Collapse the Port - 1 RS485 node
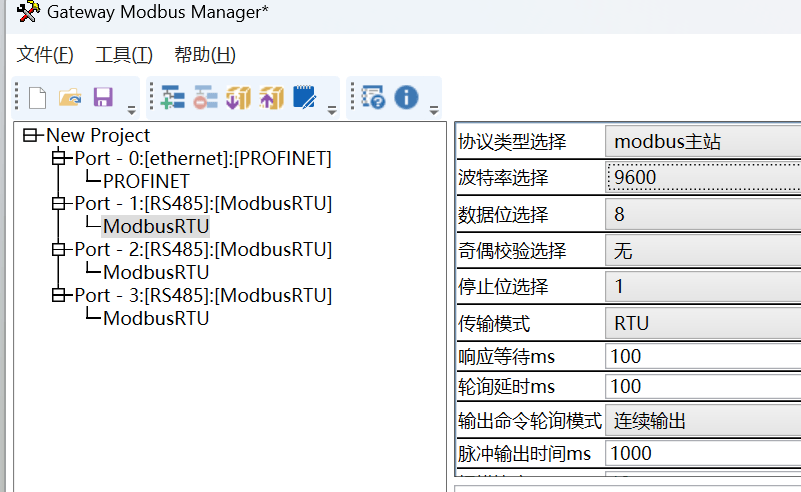Image resolution: width=801 pixels, height=492 pixels. point(59,203)
